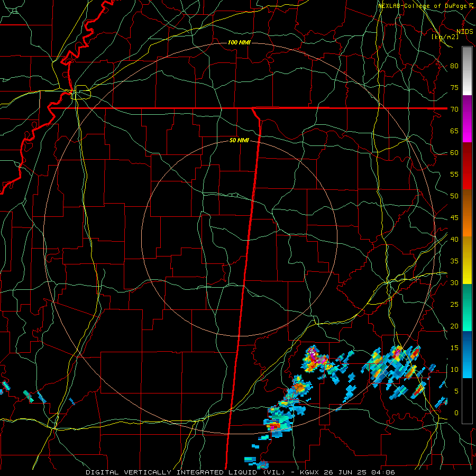476x476 pixels.
Task: Click the NIDS label near the legend
Action: point(465,32)
